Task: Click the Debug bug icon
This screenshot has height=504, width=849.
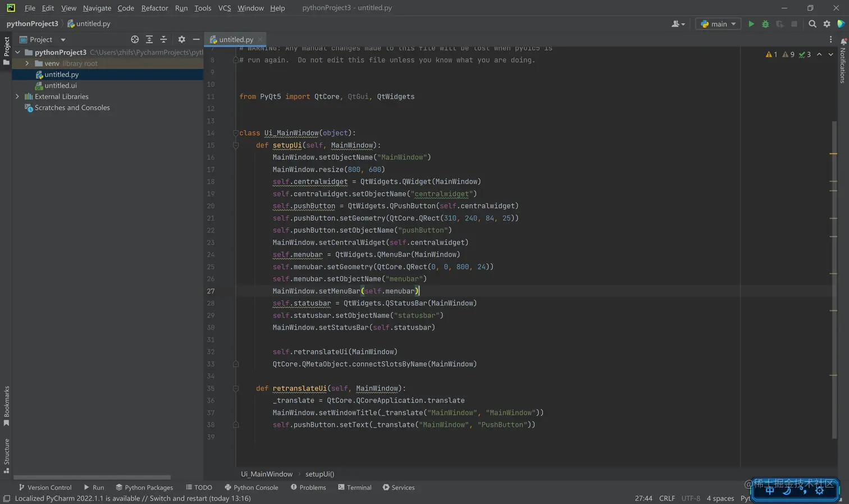Action: click(x=765, y=24)
